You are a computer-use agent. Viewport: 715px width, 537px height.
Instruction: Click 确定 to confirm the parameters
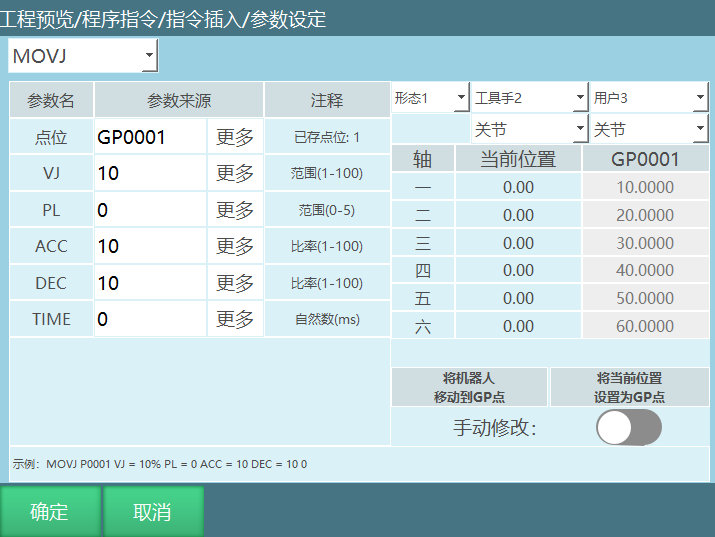pos(50,512)
